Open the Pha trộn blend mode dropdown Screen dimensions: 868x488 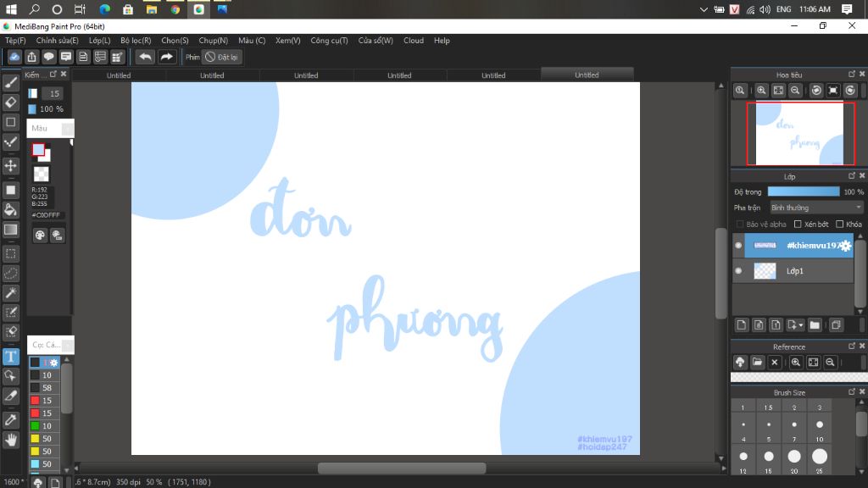816,208
